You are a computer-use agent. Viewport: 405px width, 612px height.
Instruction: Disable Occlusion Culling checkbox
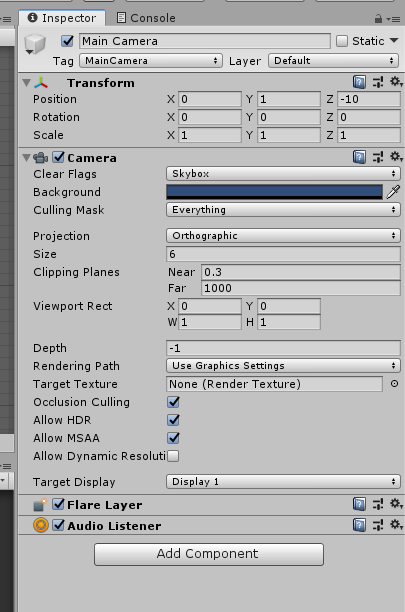[173, 402]
